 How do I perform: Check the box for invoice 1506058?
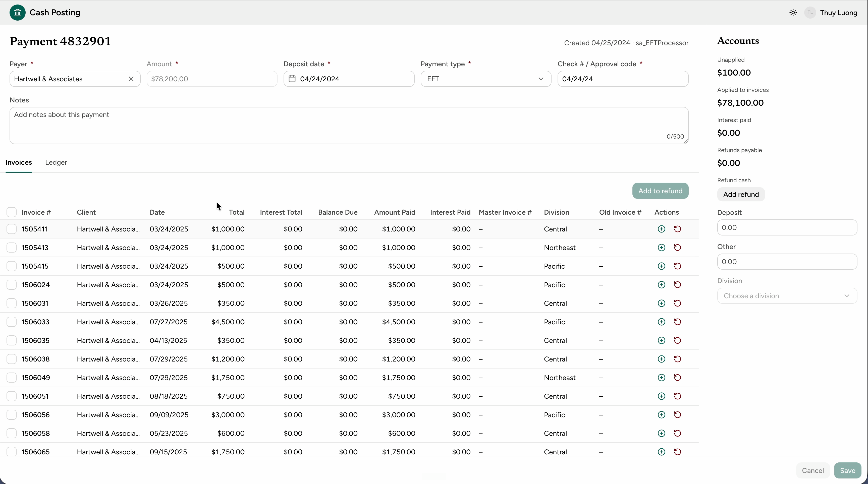[x=12, y=433]
